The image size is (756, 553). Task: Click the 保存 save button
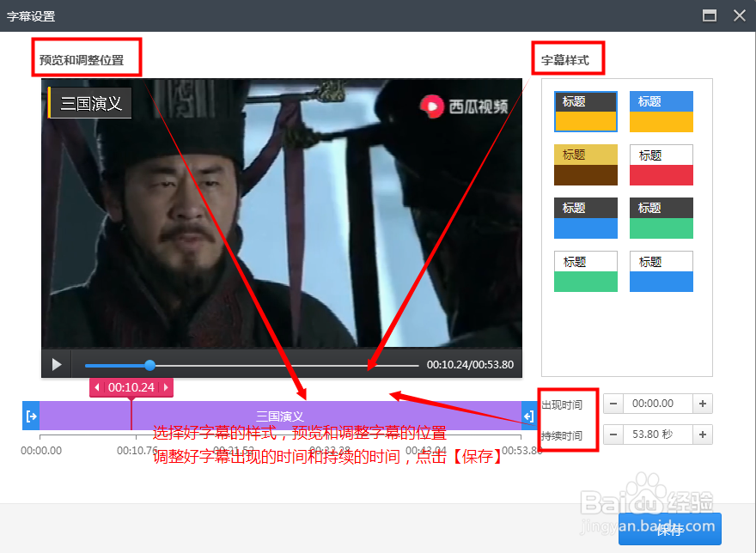(670, 529)
